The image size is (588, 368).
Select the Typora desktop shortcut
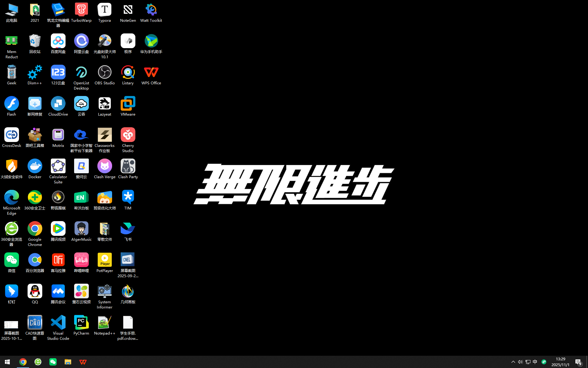[104, 10]
